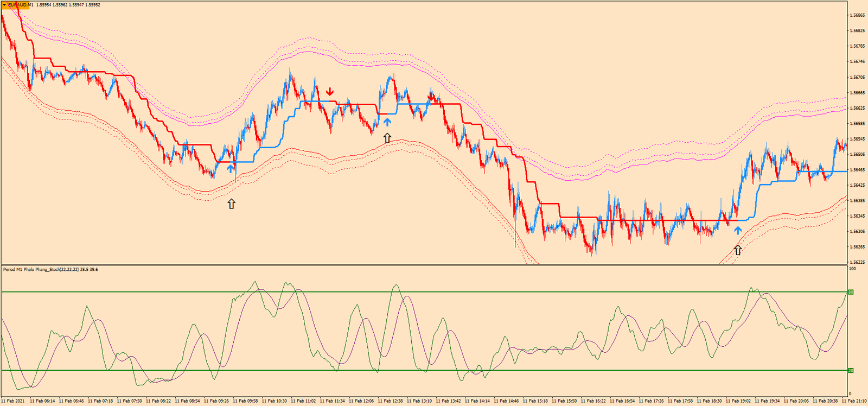Click the red sell arrow near 11:34
868x406 pixels.
pyautogui.click(x=330, y=91)
